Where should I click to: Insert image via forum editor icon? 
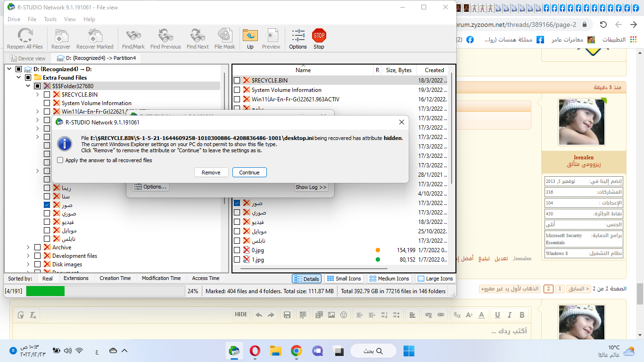(331, 315)
